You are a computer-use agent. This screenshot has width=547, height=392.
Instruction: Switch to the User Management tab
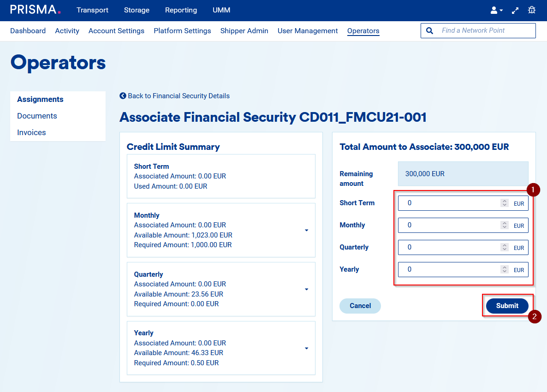click(x=308, y=31)
